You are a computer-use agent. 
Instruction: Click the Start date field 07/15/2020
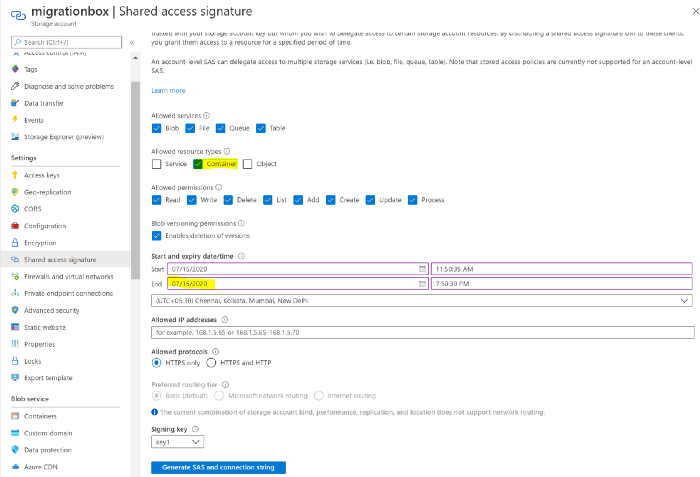(x=298, y=269)
